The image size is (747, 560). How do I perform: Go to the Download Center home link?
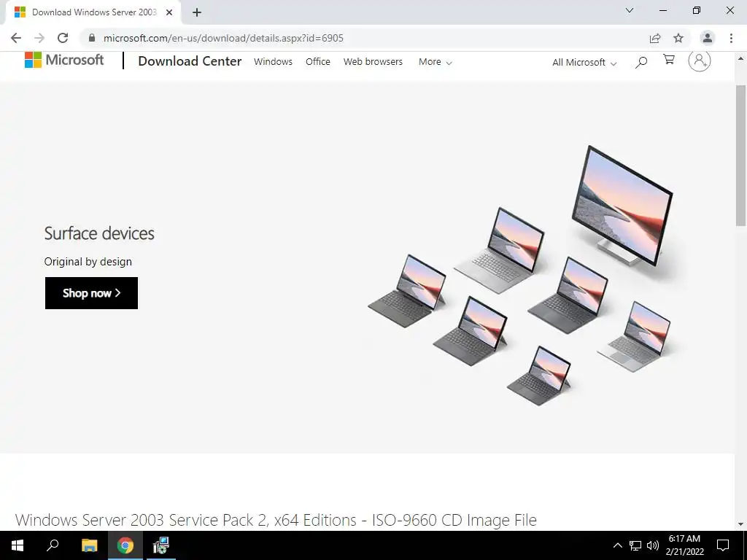190,61
